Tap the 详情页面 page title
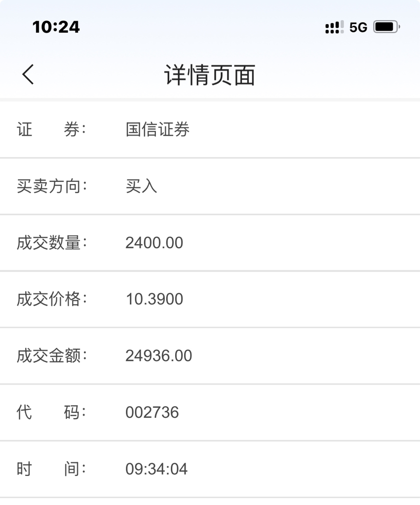Image resolution: width=420 pixels, height=505 pixels. 210,75
